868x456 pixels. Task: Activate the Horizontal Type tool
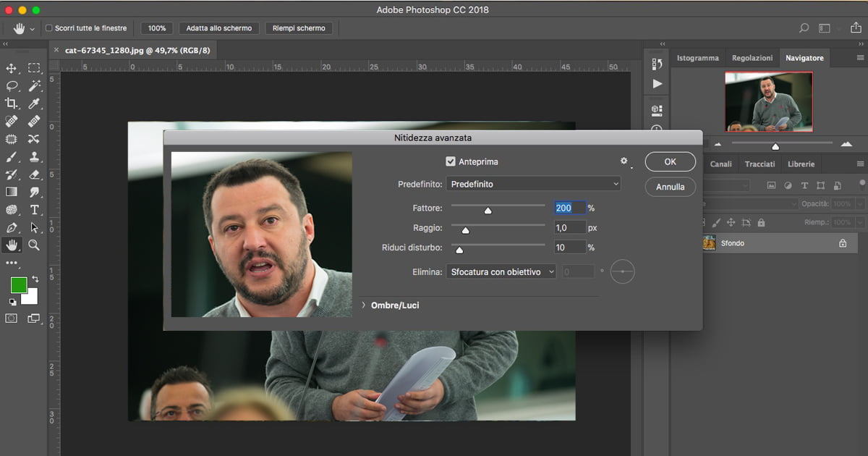coord(34,210)
